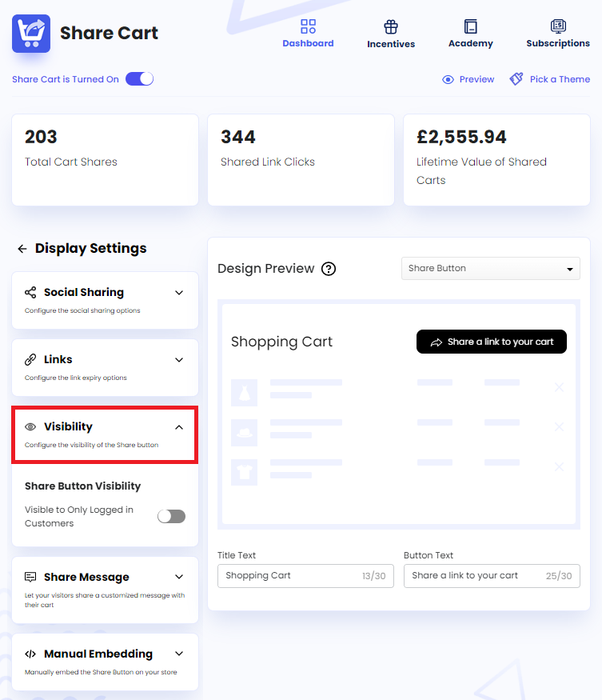Open the Academy tab label
602x700 pixels.
click(x=470, y=43)
